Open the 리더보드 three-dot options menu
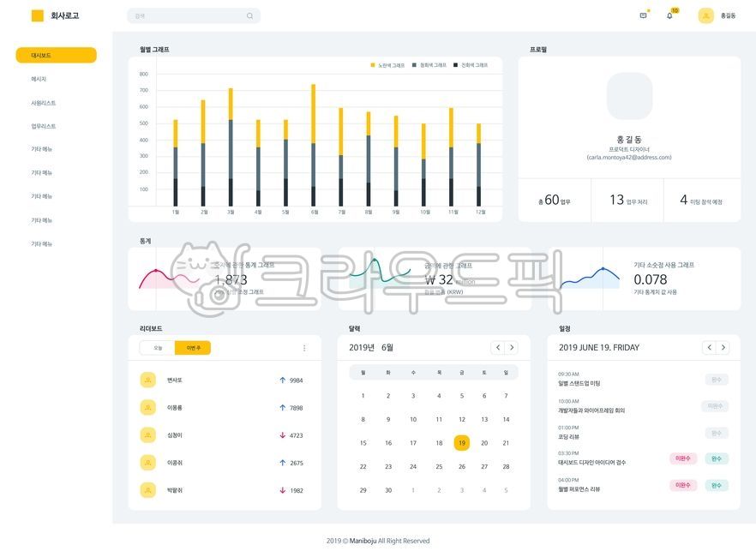 click(304, 346)
